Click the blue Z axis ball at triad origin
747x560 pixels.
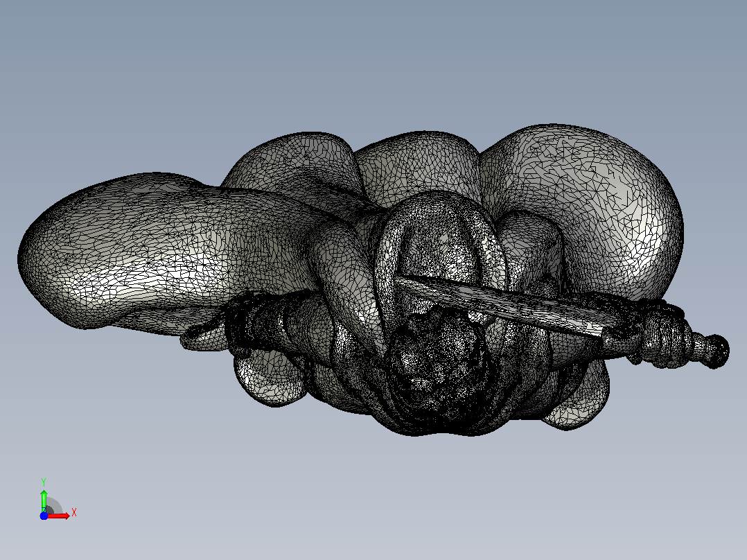(44, 516)
